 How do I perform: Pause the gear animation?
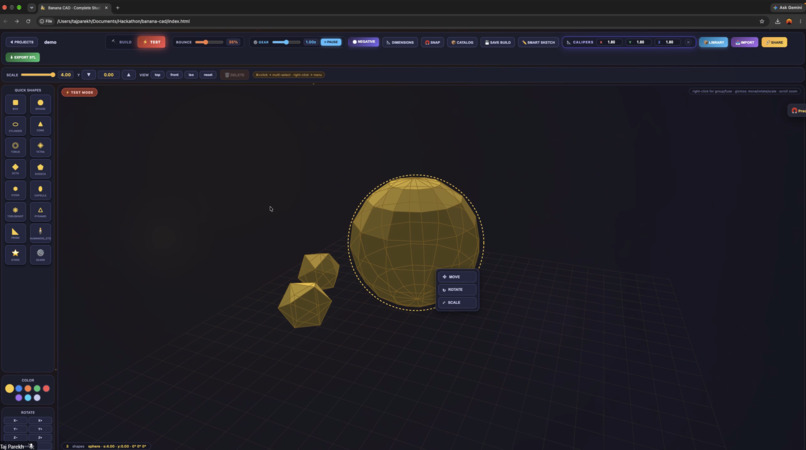[x=331, y=42]
